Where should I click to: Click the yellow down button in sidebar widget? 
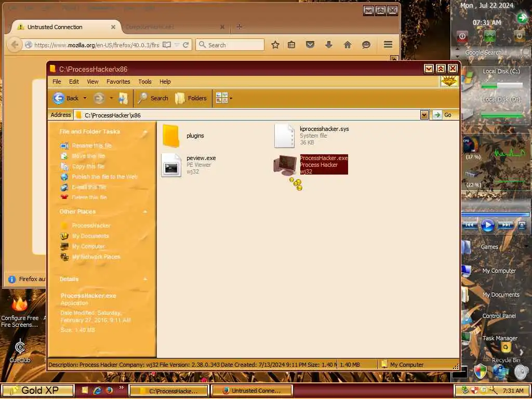point(520,36)
